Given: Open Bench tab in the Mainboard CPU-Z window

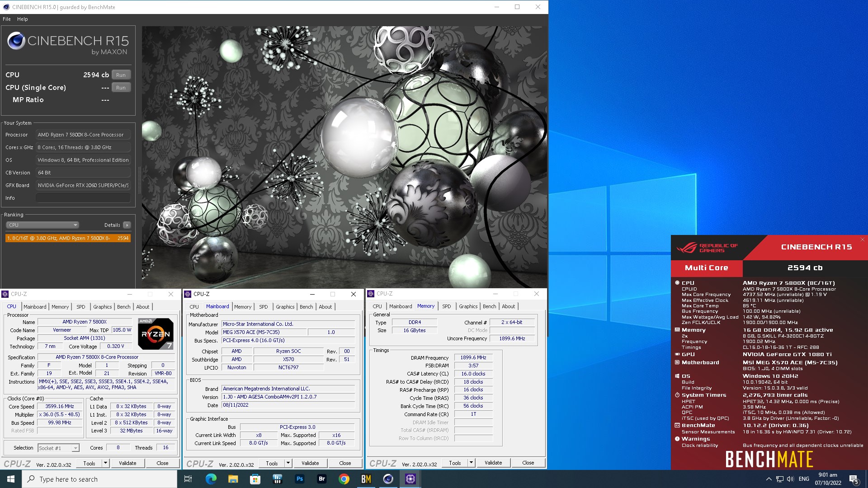Looking at the screenshot, I should tap(306, 307).
